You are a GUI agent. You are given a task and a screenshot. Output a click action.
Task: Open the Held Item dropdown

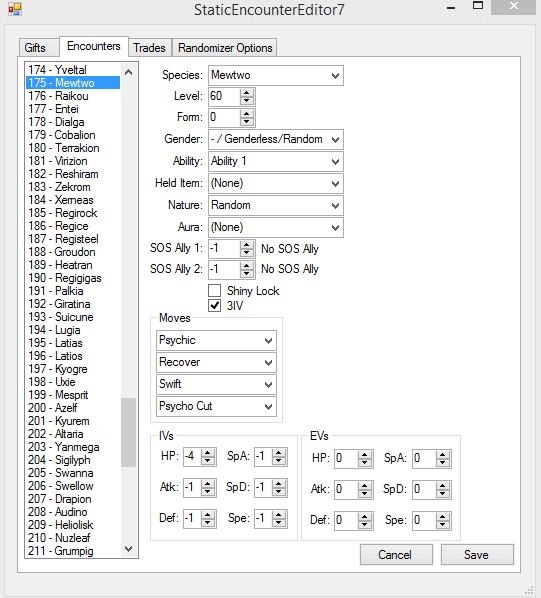point(276,183)
